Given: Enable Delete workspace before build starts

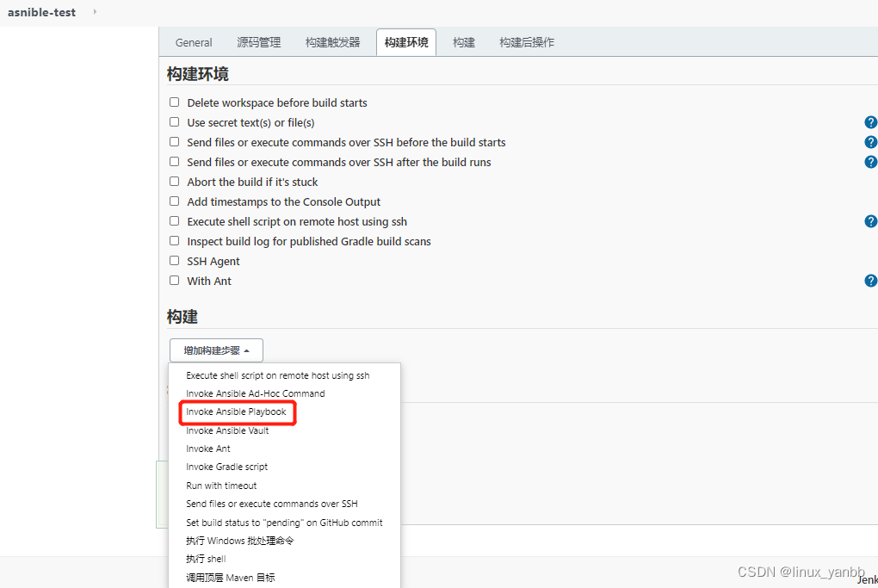Looking at the screenshot, I should (x=174, y=102).
